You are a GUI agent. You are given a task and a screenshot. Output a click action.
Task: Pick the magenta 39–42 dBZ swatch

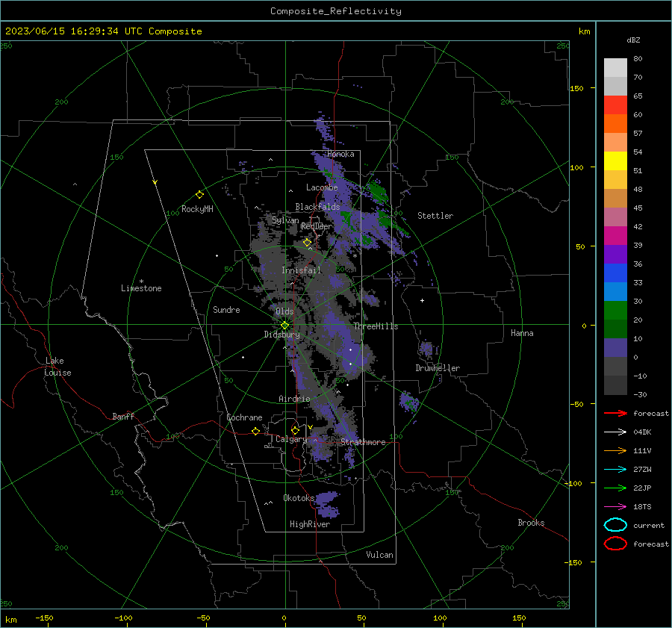tap(615, 236)
